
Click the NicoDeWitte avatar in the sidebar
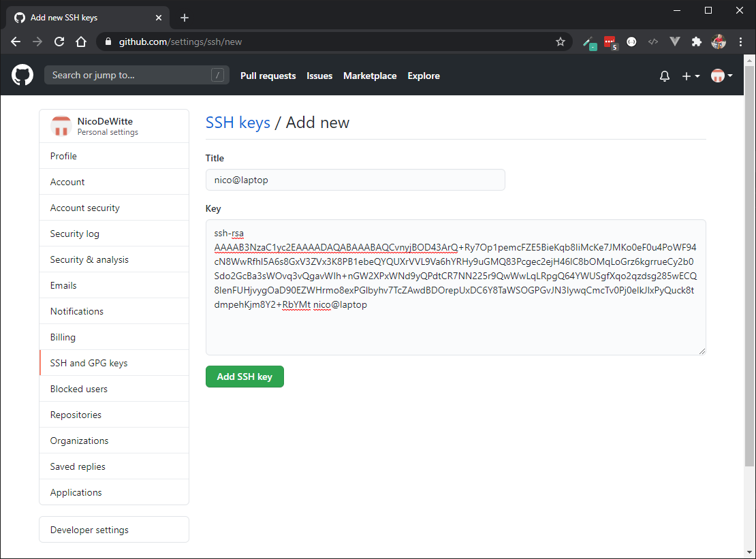[61, 126]
